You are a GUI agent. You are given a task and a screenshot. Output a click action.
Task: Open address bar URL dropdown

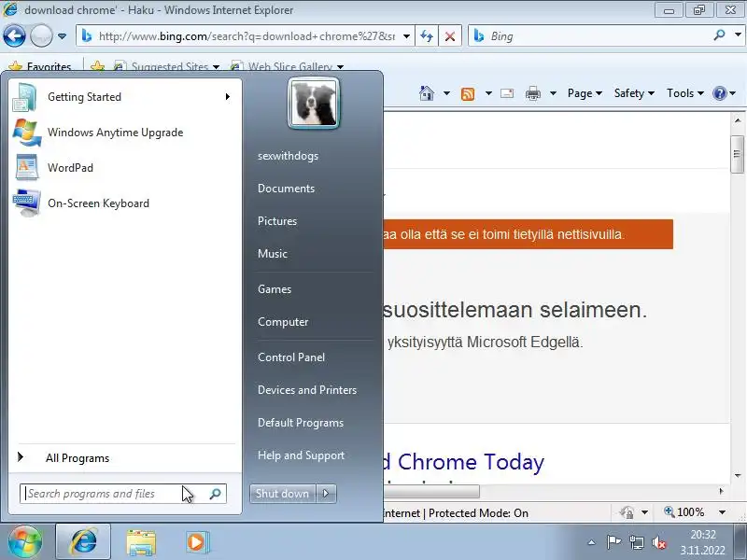click(x=406, y=36)
